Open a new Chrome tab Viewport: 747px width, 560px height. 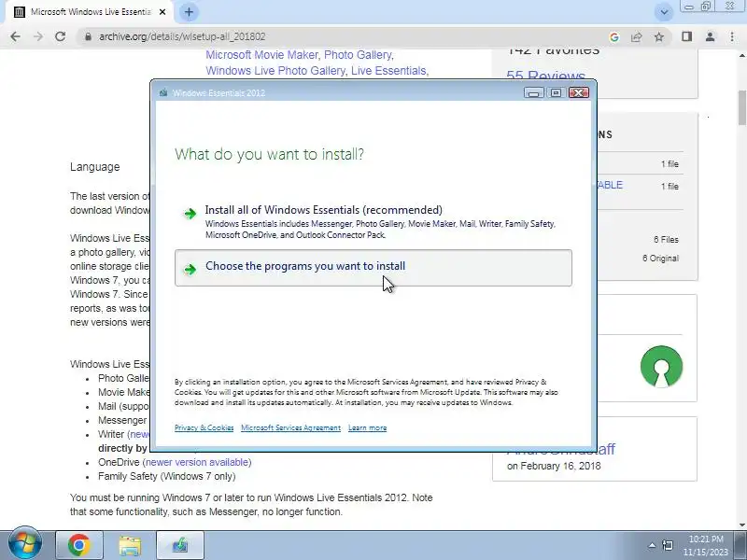[189, 12]
